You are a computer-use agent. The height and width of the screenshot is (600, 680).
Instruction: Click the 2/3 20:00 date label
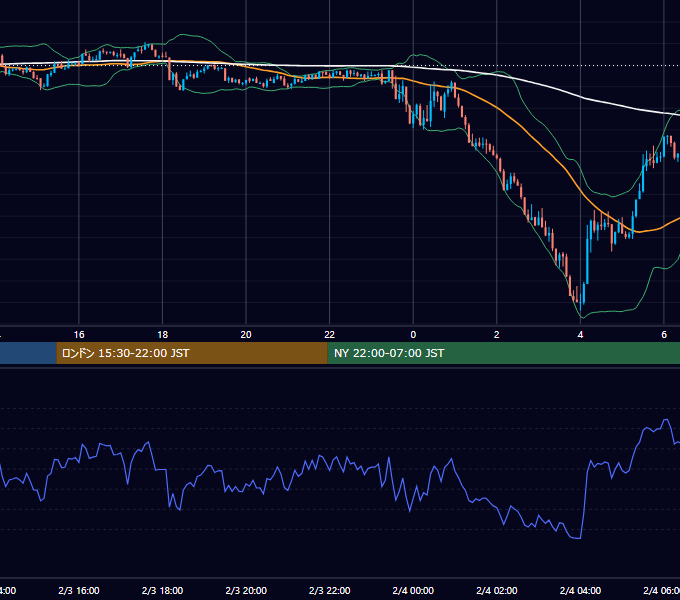(246, 590)
